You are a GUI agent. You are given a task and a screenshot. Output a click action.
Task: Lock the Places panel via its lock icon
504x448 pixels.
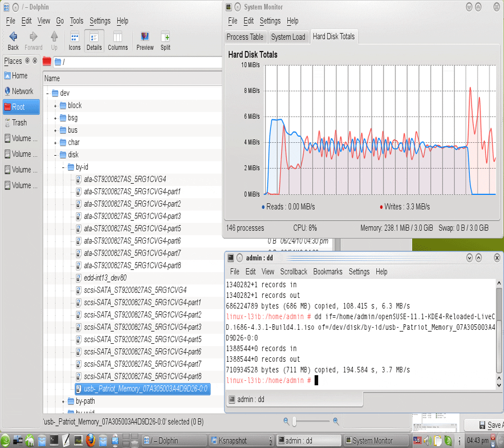click(x=27, y=60)
